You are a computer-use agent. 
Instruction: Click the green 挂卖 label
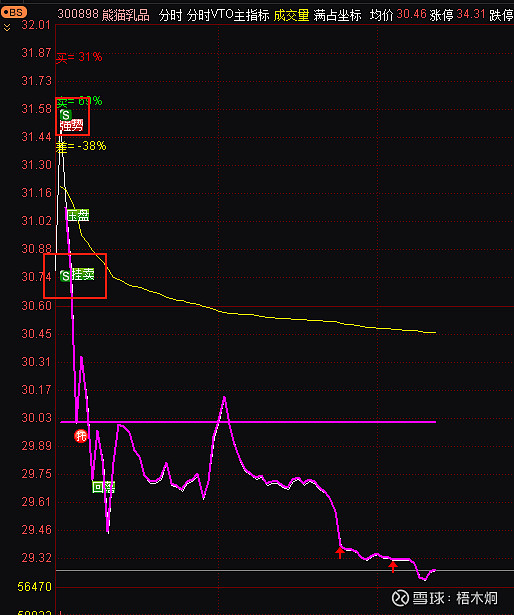pyautogui.click(x=82, y=275)
